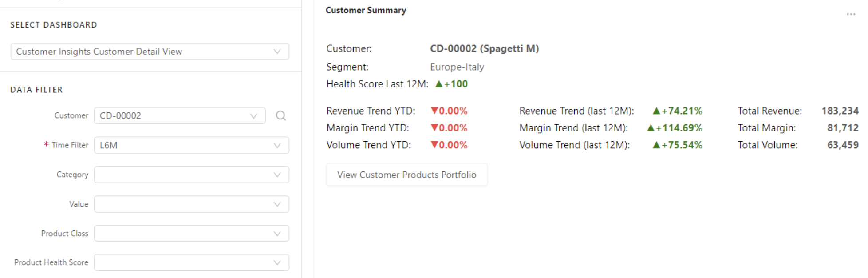Image resolution: width=868 pixels, height=278 pixels.
Task: Click the green Volume Trend 12M up arrow
Action: pyautogui.click(x=657, y=145)
